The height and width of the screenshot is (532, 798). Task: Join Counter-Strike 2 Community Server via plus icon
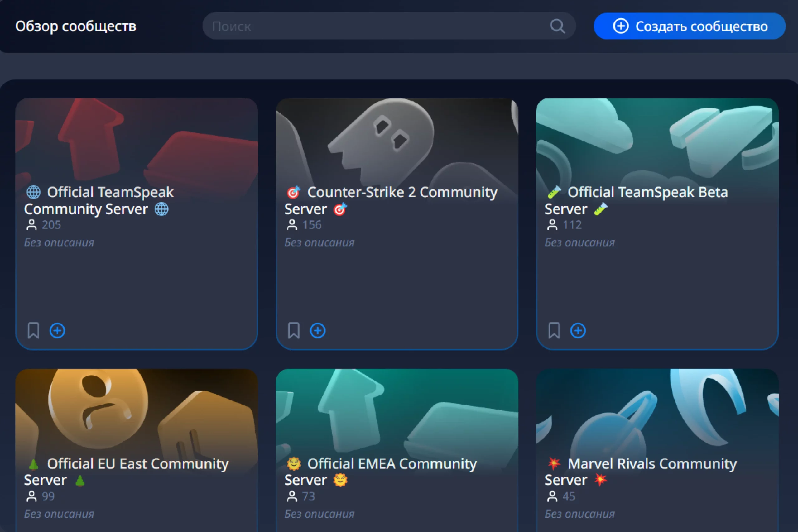click(x=318, y=330)
